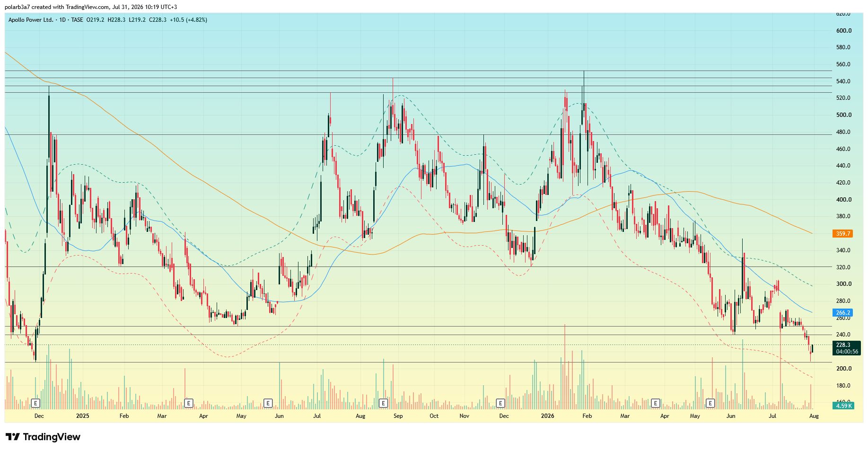Image resolution: width=868 pixels, height=451 pixels.
Task: Select the Oct label on the time axis
Action: click(434, 416)
